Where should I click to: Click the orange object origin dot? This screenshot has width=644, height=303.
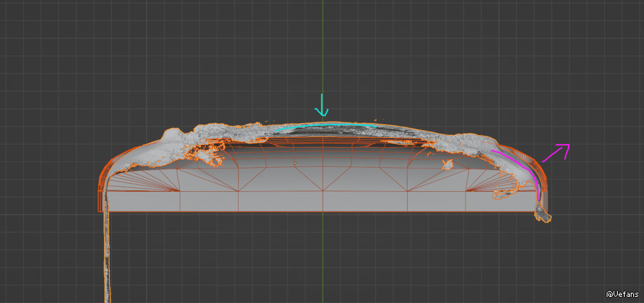coord(295,163)
